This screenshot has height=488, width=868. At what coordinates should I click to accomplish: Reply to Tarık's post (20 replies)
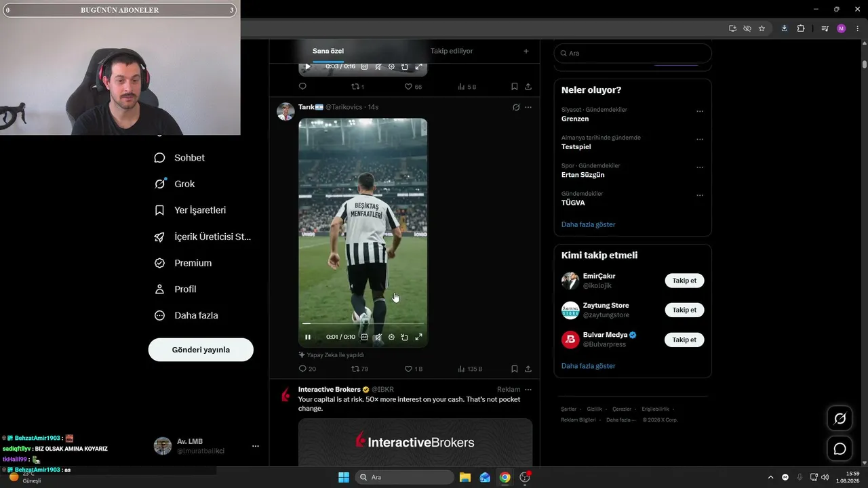[307, 369]
